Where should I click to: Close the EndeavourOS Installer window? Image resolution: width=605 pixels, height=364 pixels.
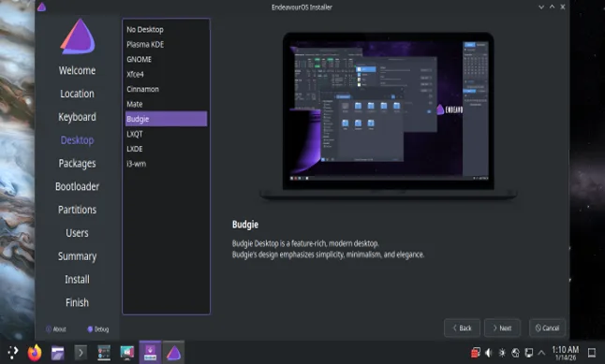[x=563, y=7]
